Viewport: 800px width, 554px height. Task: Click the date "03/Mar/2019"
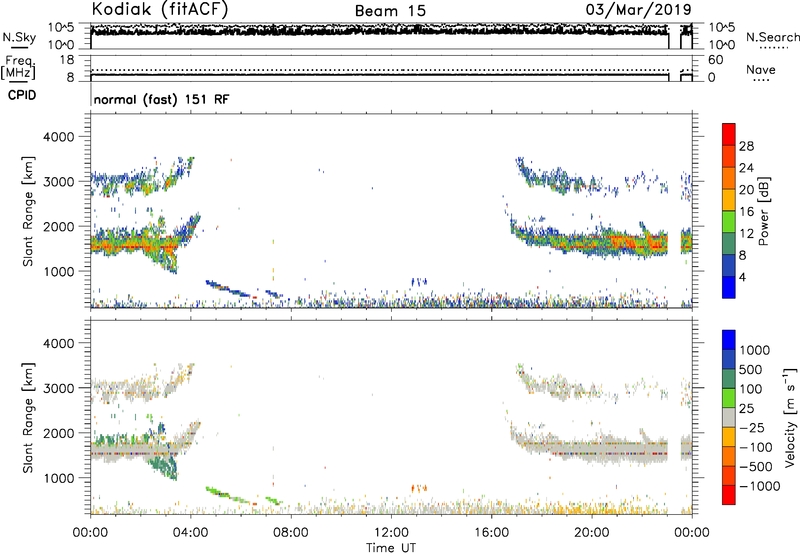click(x=638, y=9)
